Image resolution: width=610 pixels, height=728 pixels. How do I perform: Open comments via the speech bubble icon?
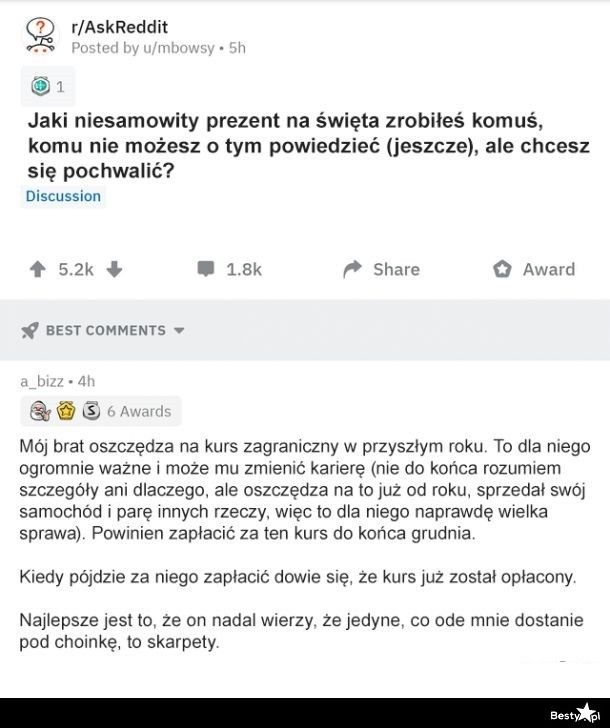tap(204, 268)
